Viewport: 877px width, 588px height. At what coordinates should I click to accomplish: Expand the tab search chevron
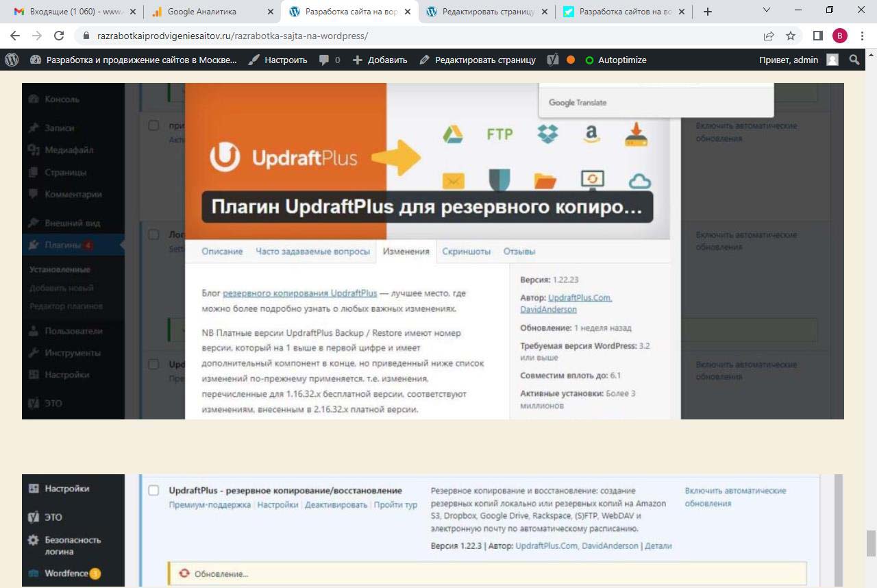click(x=766, y=11)
